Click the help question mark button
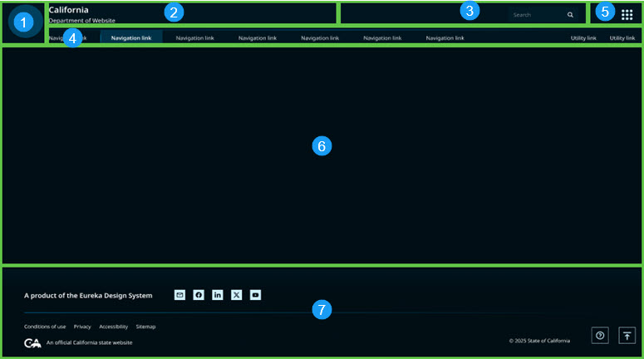 coord(600,336)
